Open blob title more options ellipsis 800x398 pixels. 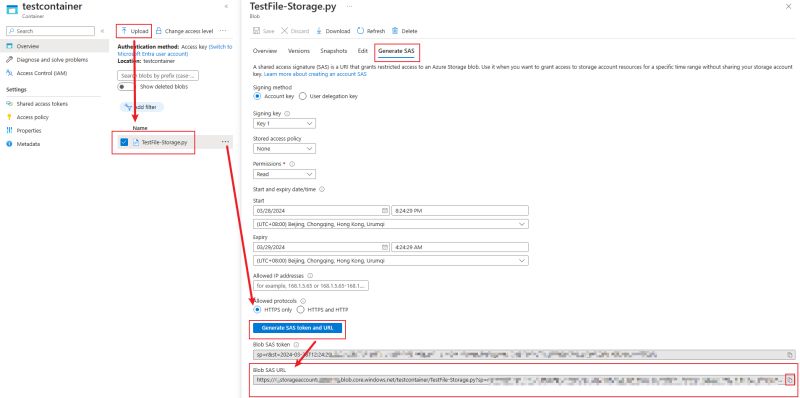[x=349, y=6]
